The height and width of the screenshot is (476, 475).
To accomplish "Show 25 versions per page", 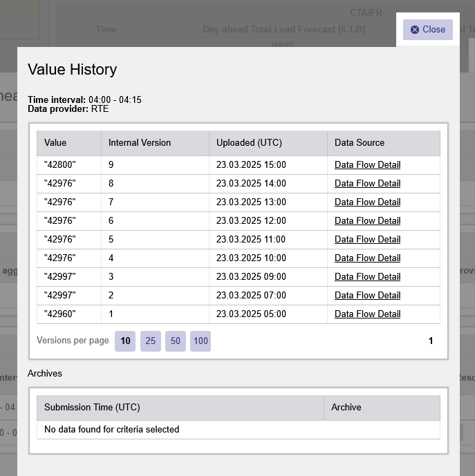I will click(x=151, y=341).
